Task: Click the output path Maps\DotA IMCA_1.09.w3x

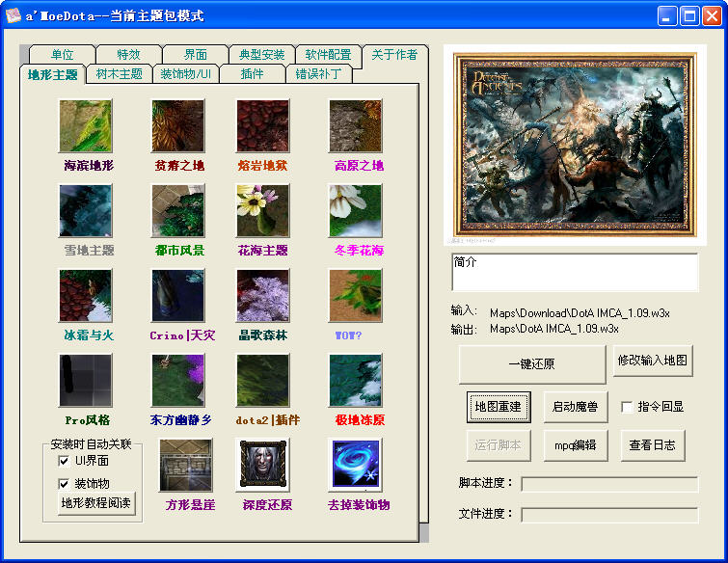Action: (x=553, y=329)
